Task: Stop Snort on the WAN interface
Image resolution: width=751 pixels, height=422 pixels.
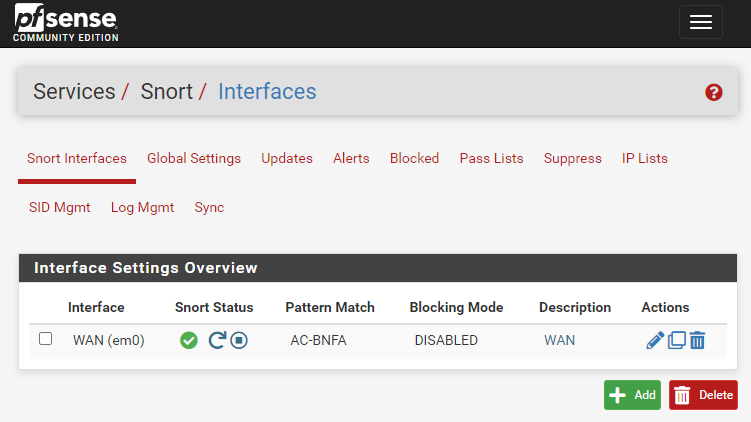Action: (238, 340)
